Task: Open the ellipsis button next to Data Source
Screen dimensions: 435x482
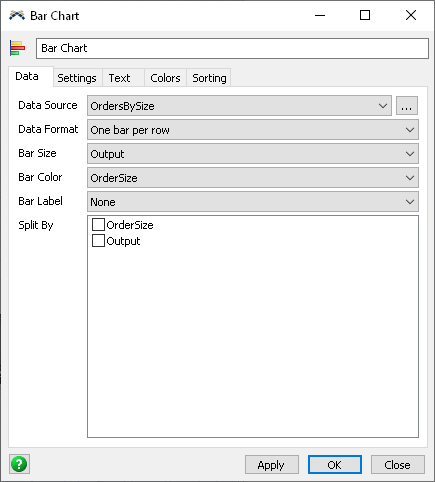Action: click(x=407, y=106)
